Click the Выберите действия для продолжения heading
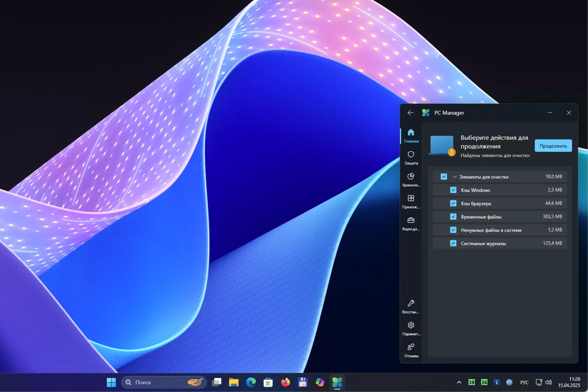The height and width of the screenshot is (392, 588). pos(494,142)
